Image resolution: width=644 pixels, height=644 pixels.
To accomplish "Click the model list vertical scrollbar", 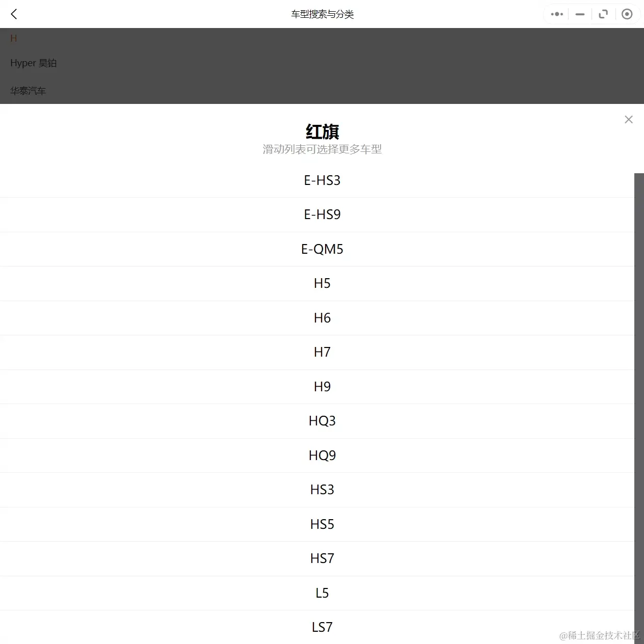I will [639, 409].
